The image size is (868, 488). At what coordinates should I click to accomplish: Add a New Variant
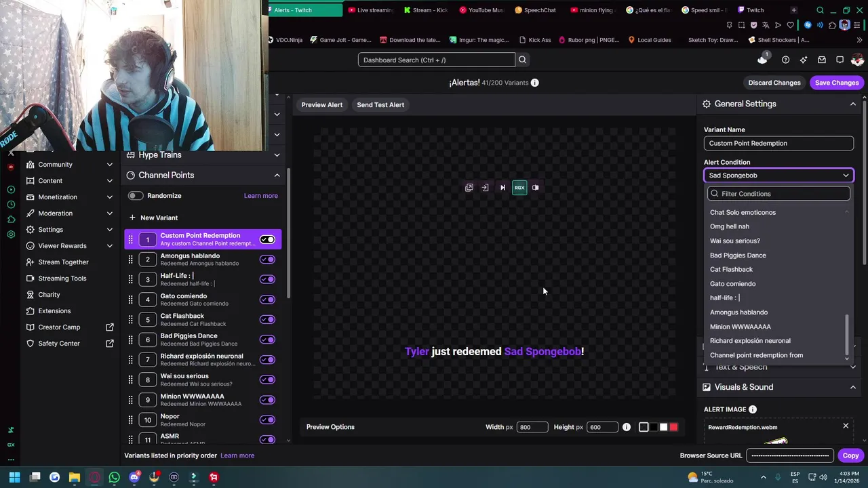pyautogui.click(x=153, y=218)
